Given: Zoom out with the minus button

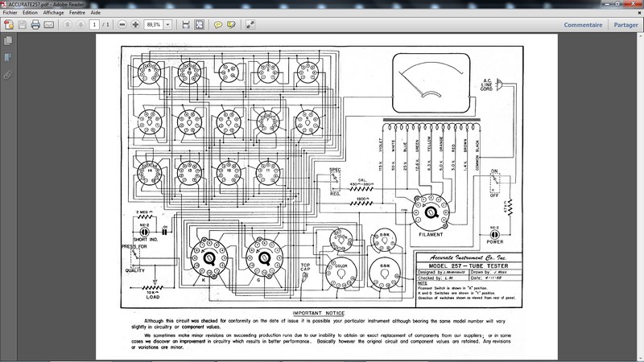Looking at the screenshot, I should (122, 25).
